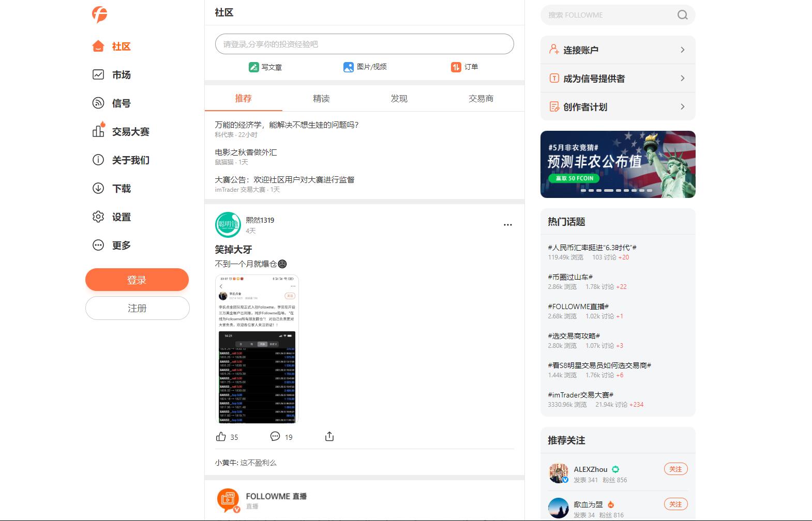Open the 万能的经济学 article link
Viewport: 812px width, 521px height.
pyautogui.click(x=287, y=125)
